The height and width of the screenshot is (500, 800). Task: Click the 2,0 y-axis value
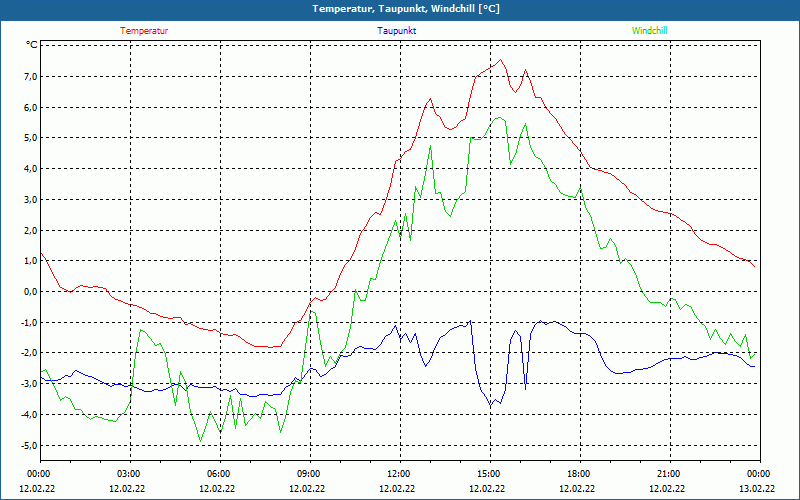coord(31,230)
